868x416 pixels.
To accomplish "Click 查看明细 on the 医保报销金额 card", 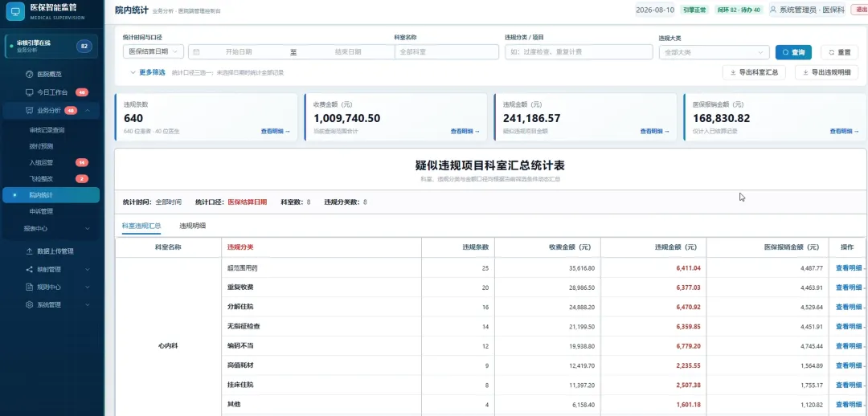I will click(x=844, y=132).
